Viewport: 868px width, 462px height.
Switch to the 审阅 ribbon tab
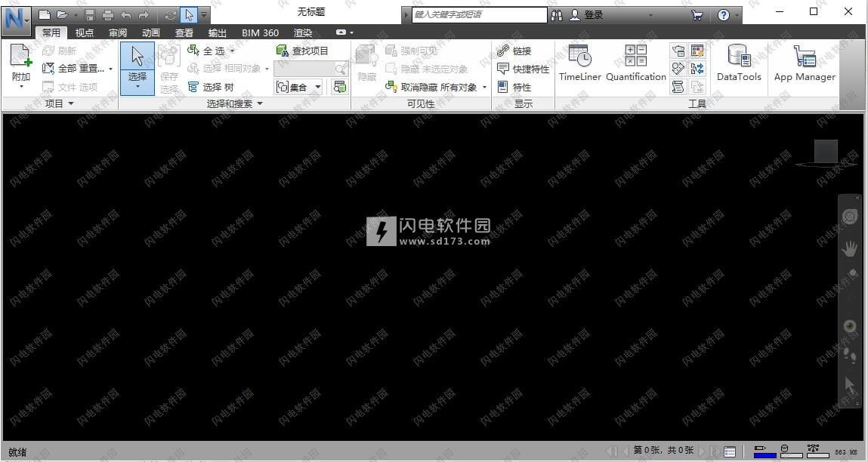coord(117,32)
